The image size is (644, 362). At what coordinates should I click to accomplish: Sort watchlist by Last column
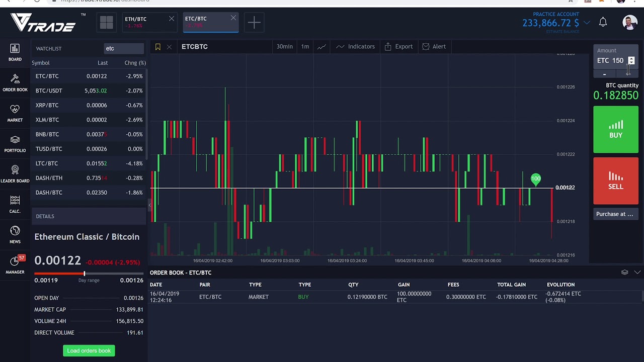pos(103,63)
